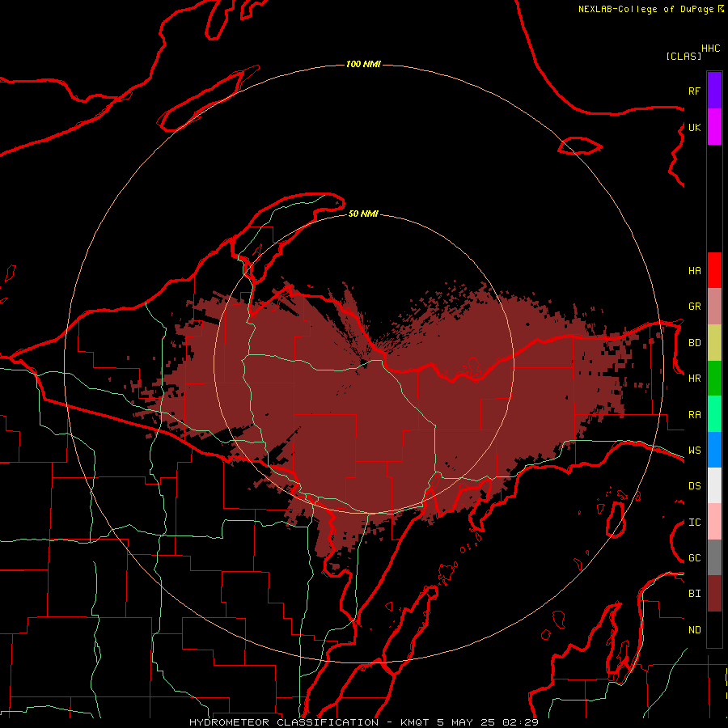Click the "RA" legend label
Viewport: 728px width, 728px height.
click(694, 415)
